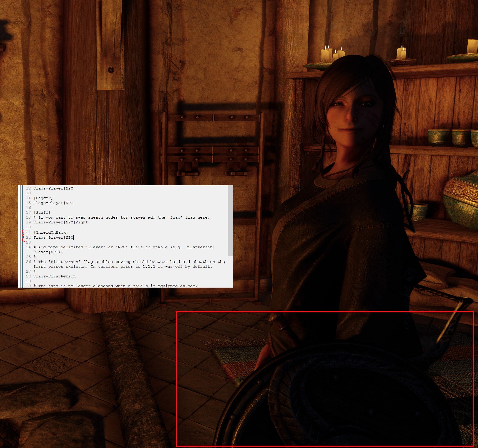478x448 pixels.
Task: Place cursor on the [ShieldOnBack] section header
Action: (x=51, y=232)
